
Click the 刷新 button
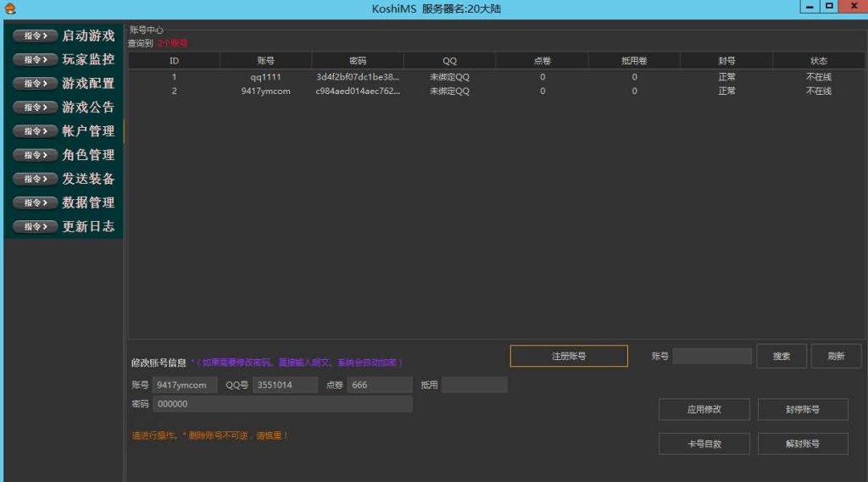coord(836,357)
